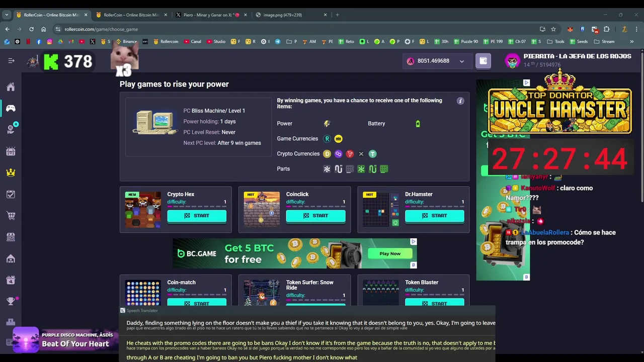Open the trophy sidebar icon

11,301
